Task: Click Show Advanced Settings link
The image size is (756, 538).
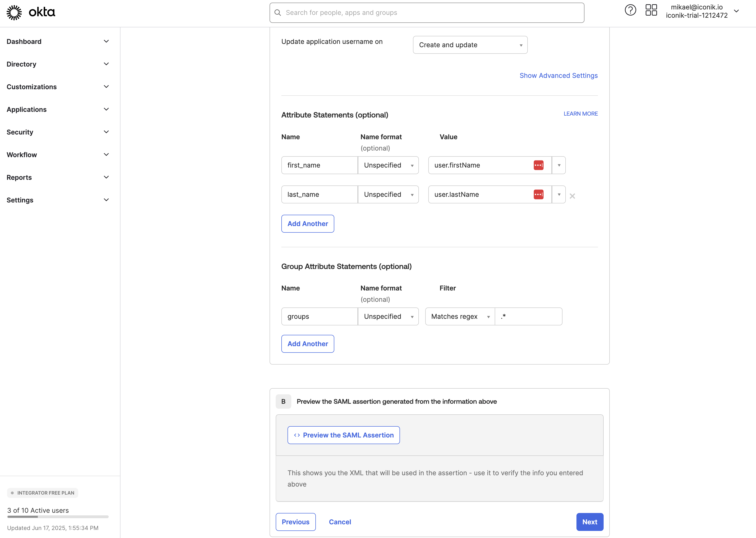Action: tap(558, 76)
